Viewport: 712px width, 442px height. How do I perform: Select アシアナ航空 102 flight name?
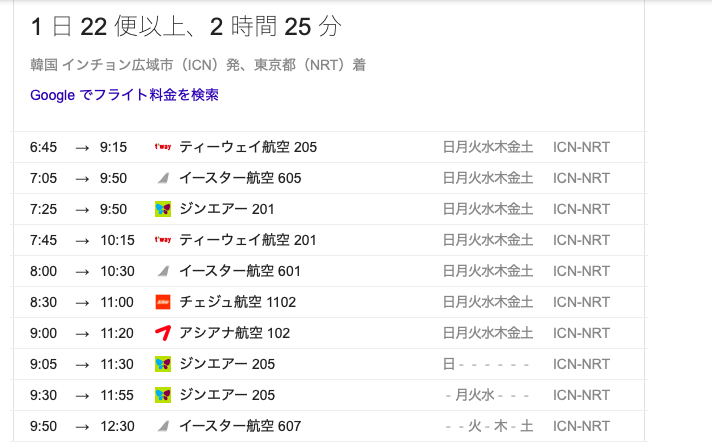(x=234, y=333)
